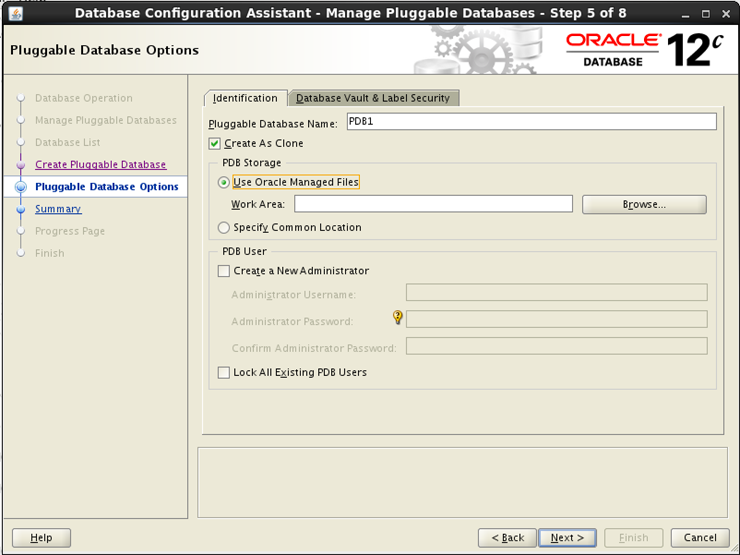Focus the Pluggable Database Name field
The width and height of the screenshot is (740, 555).
click(531, 122)
